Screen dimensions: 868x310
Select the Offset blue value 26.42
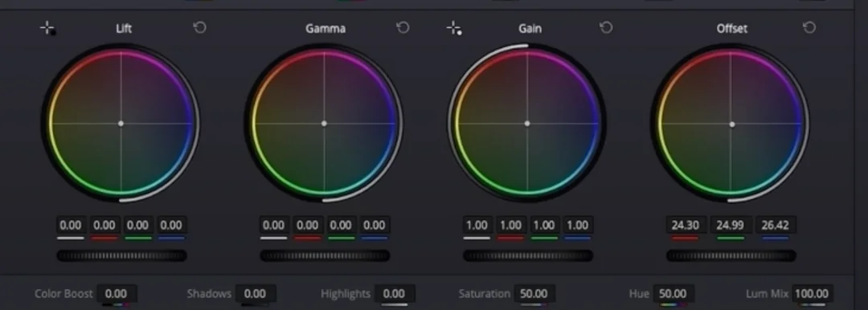click(776, 226)
